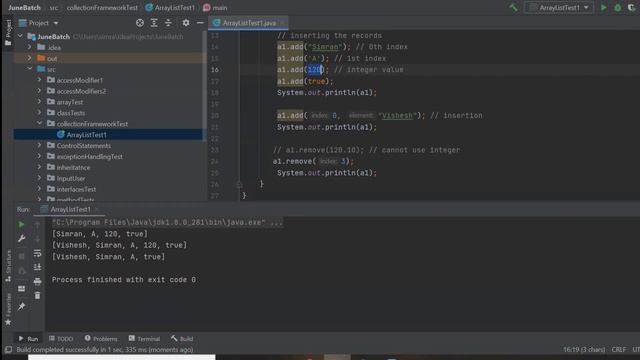Run ArrayListTest1 with green play button in toolbar
This screenshot has width=640, height=360.
tap(603, 7)
